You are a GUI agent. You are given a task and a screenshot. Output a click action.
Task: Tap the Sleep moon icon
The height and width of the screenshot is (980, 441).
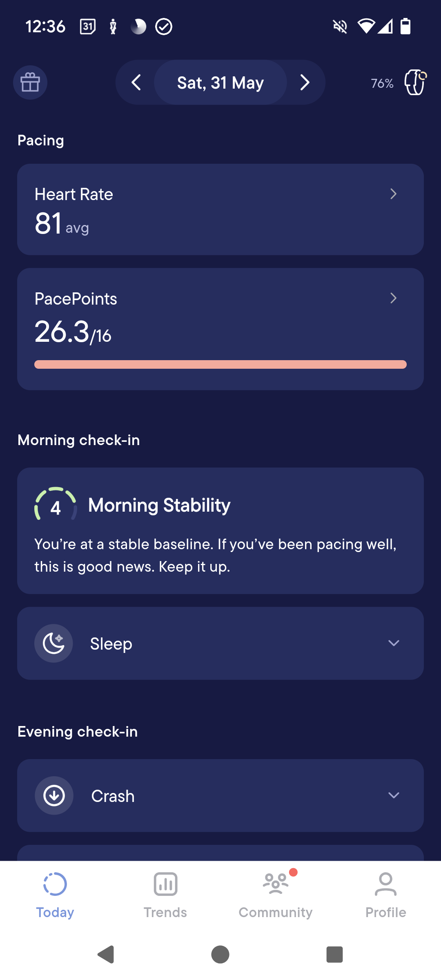coord(53,643)
